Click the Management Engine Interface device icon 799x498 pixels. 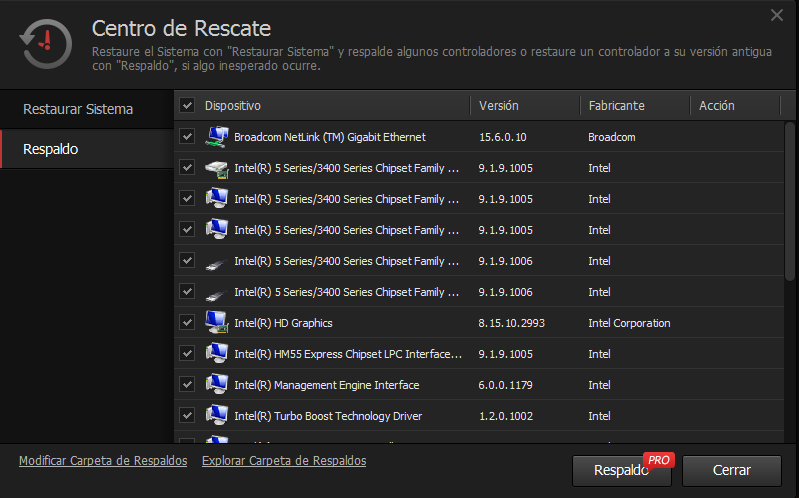(217, 385)
